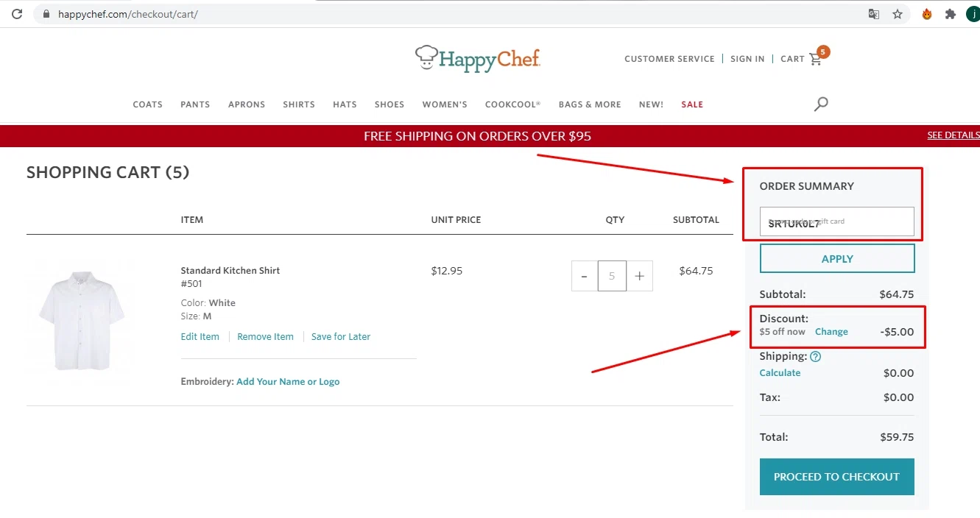Viewport: 980px width, 518px height.
Task: Click Add Your Name or Logo
Action: (x=288, y=381)
